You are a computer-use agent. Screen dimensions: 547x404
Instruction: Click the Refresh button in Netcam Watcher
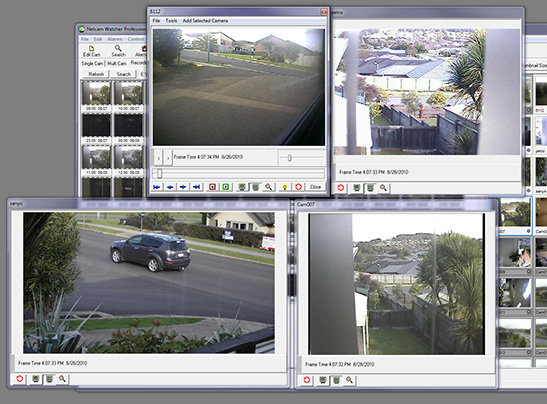(x=96, y=74)
